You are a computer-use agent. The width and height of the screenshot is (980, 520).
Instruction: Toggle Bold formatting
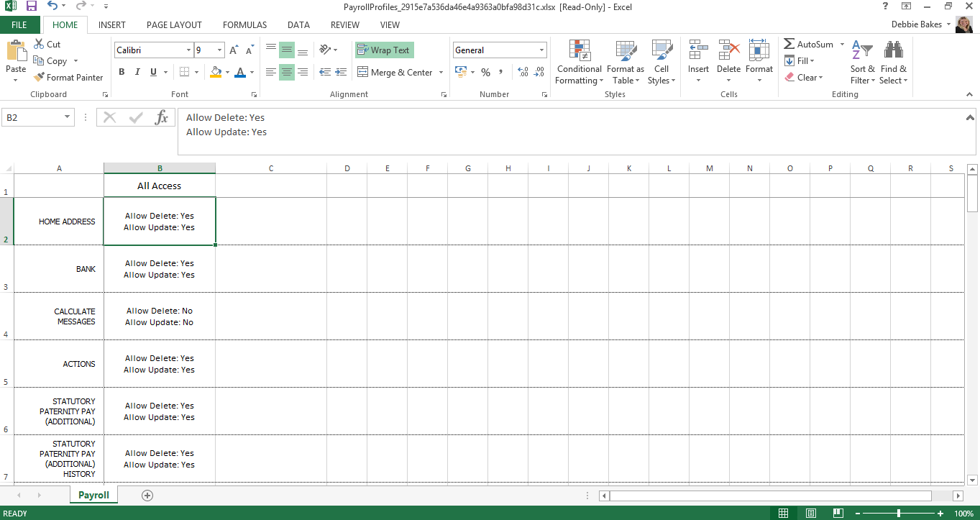pos(122,72)
